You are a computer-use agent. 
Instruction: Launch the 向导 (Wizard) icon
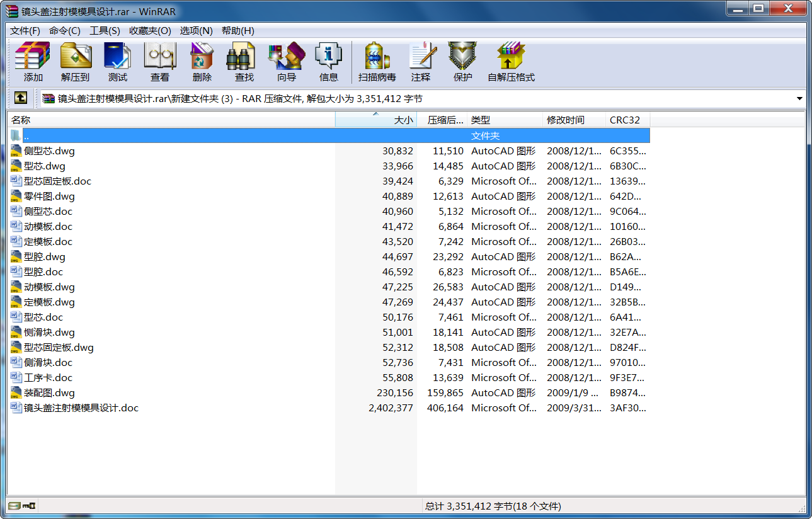(x=286, y=62)
